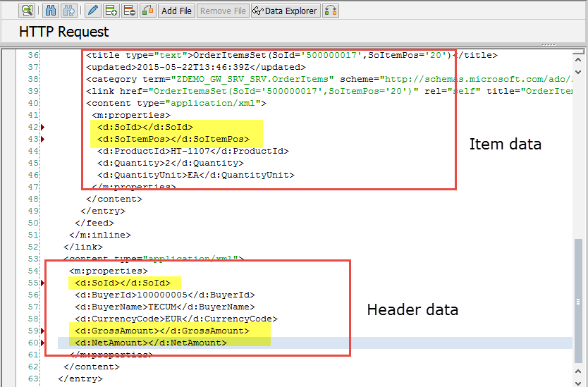This screenshot has width=588, height=387.
Task: Toggle edit mode with the pencil icon
Action: [x=92, y=11]
